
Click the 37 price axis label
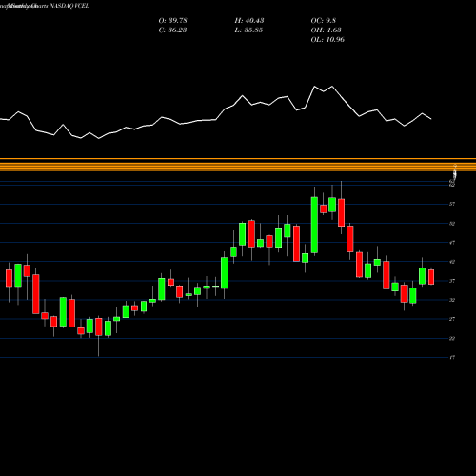click(x=452, y=281)
